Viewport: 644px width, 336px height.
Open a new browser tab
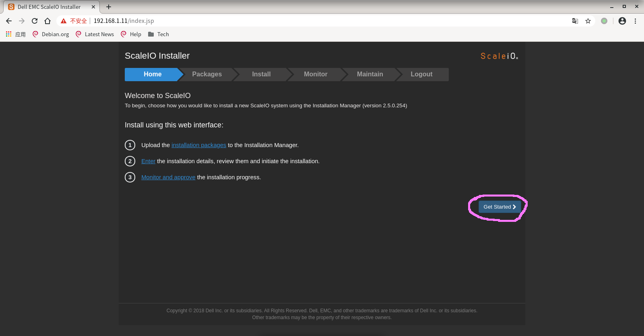point(109,7)
